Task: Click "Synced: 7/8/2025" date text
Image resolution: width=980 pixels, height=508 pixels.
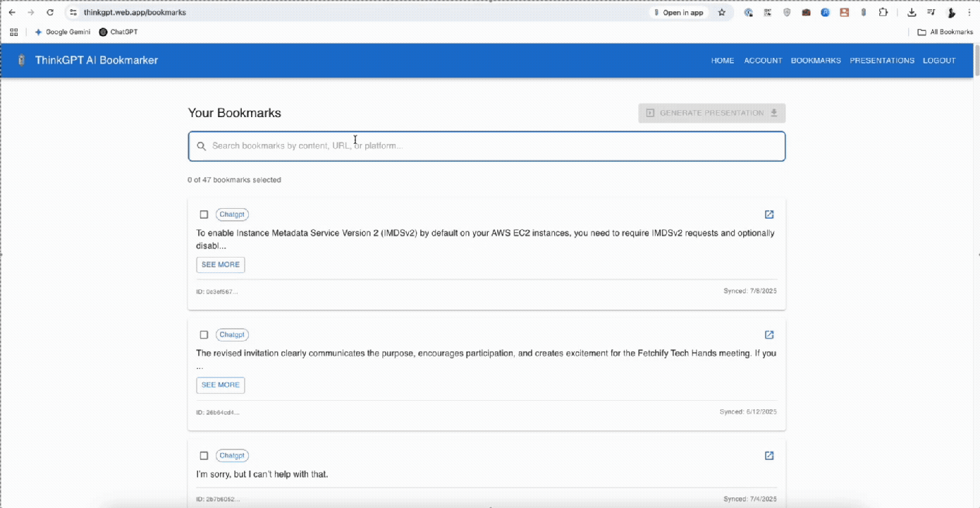Action: tap(750, 291)
